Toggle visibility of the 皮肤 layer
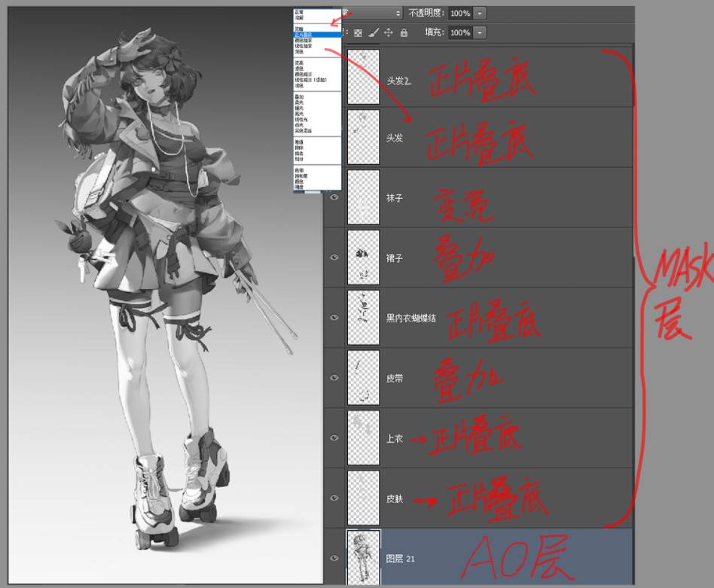 point(334,498)
